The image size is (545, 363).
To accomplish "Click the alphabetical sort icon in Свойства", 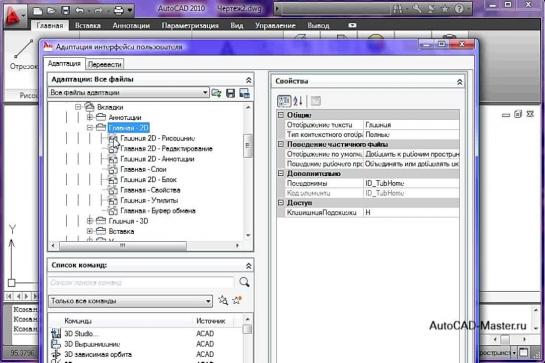I will [298, 101].
